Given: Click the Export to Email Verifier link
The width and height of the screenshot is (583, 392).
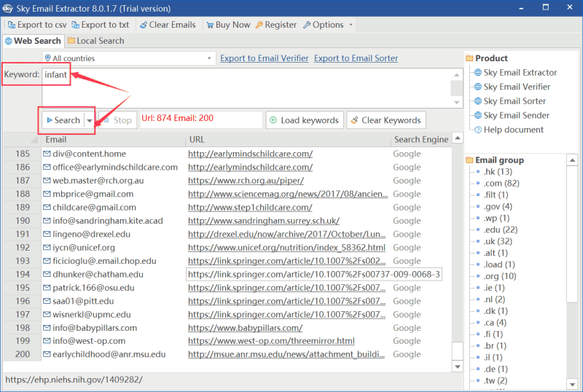Looking at the screenshot, I should coord(264,58).
